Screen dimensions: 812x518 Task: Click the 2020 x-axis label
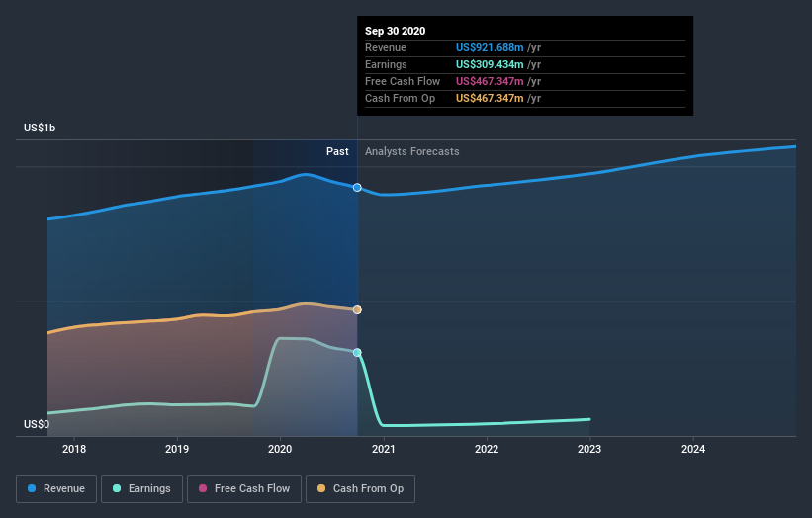(280, 449)
